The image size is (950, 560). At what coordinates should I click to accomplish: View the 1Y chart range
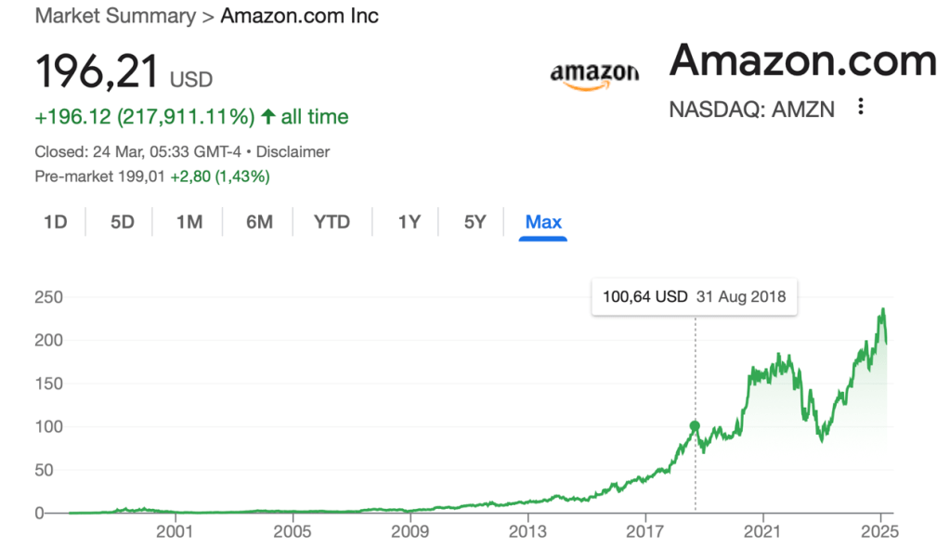pyautogui.click(x=409, y=222)
